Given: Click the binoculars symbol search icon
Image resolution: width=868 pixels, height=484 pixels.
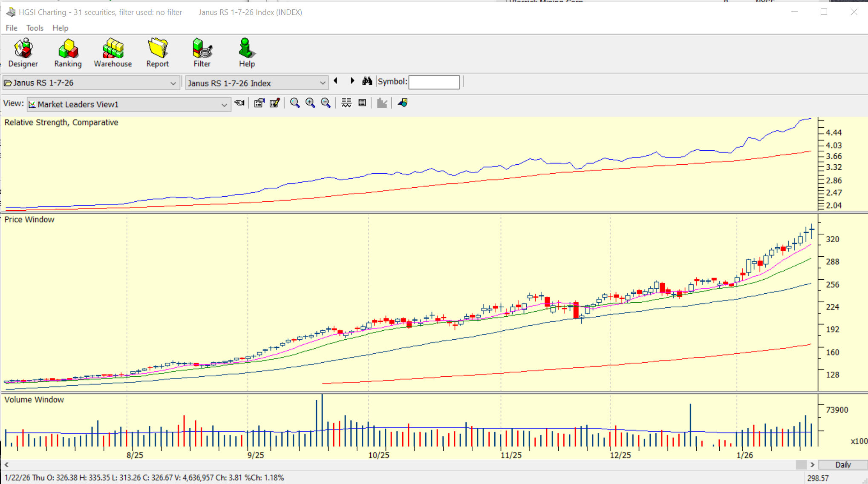Looking at the screenshot, I should 367,81.
